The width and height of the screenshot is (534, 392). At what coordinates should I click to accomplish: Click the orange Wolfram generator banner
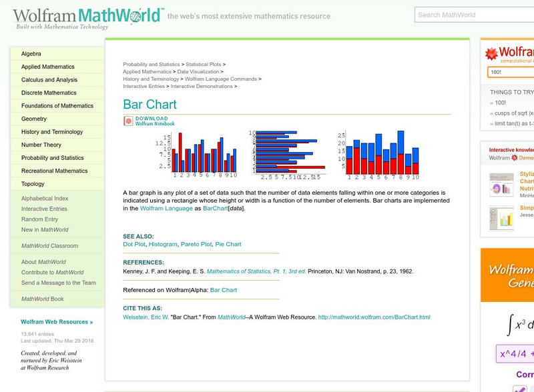click(507, 275)
